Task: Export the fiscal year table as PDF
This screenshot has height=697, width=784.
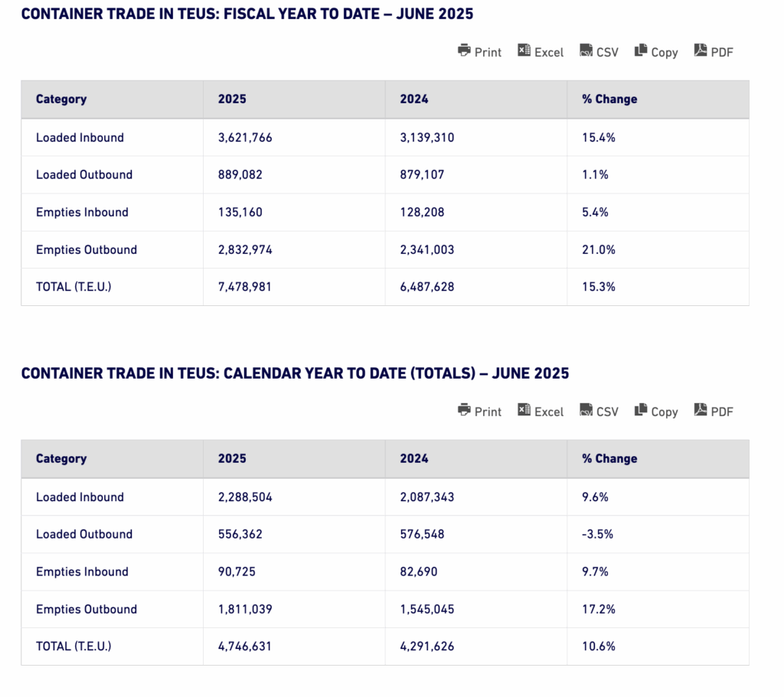Action: pyautogui.click(x=714, y=51)
